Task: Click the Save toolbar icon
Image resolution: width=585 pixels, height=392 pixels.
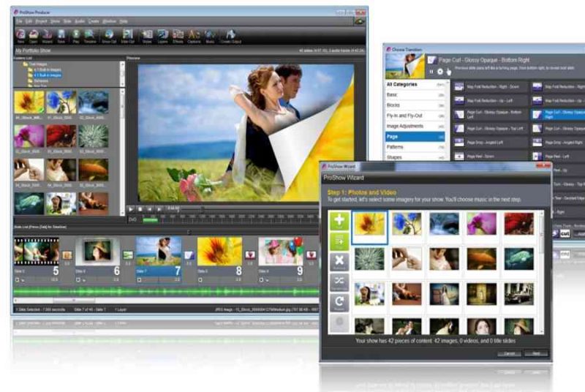Action: pos(61,35)
